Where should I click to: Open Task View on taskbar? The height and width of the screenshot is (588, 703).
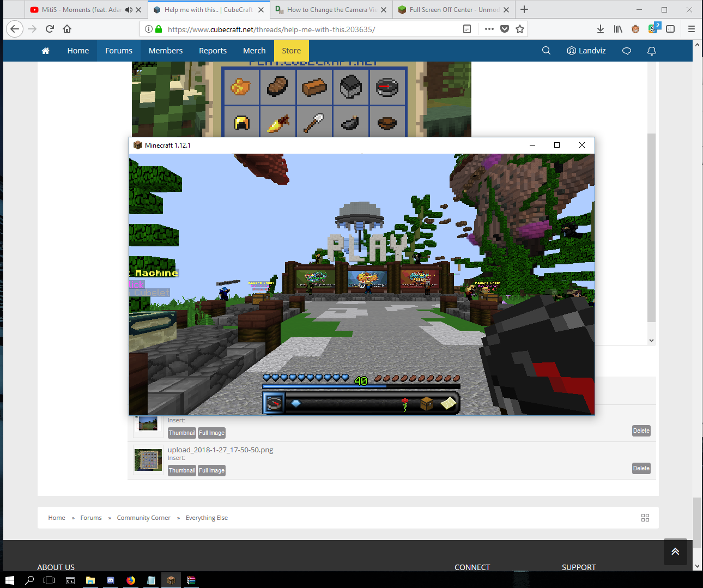(x=49, y=580)
